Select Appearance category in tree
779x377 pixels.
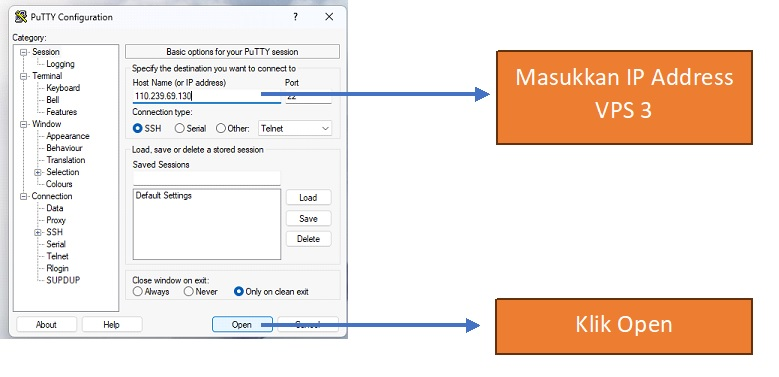68,136
